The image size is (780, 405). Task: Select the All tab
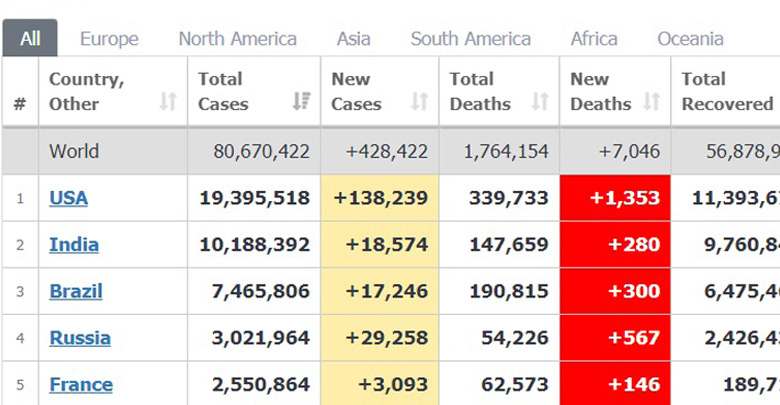pos(30,39)
